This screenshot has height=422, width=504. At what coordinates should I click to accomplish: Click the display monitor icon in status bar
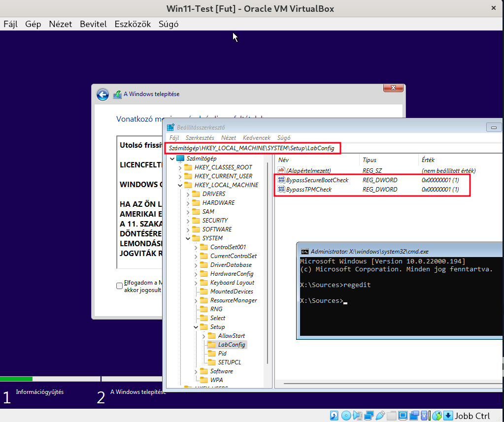coord(403,416)
